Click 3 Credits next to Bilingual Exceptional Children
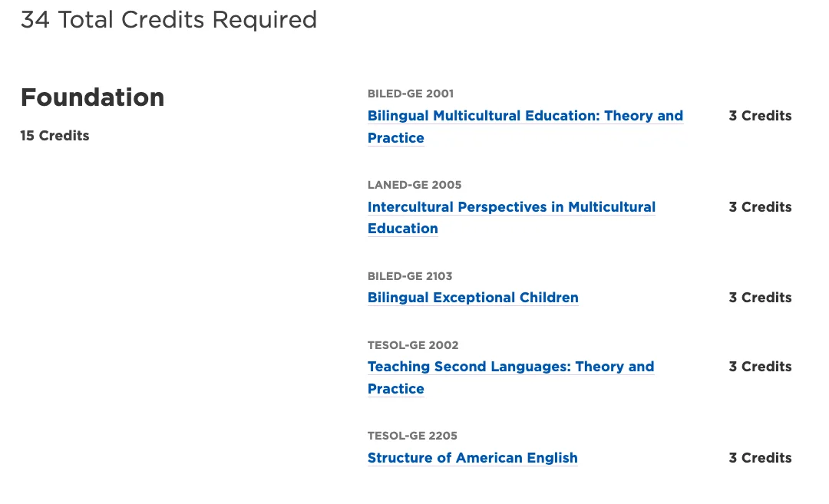The width and height of the screenshot is (829, 504). [x=760, y=298]
